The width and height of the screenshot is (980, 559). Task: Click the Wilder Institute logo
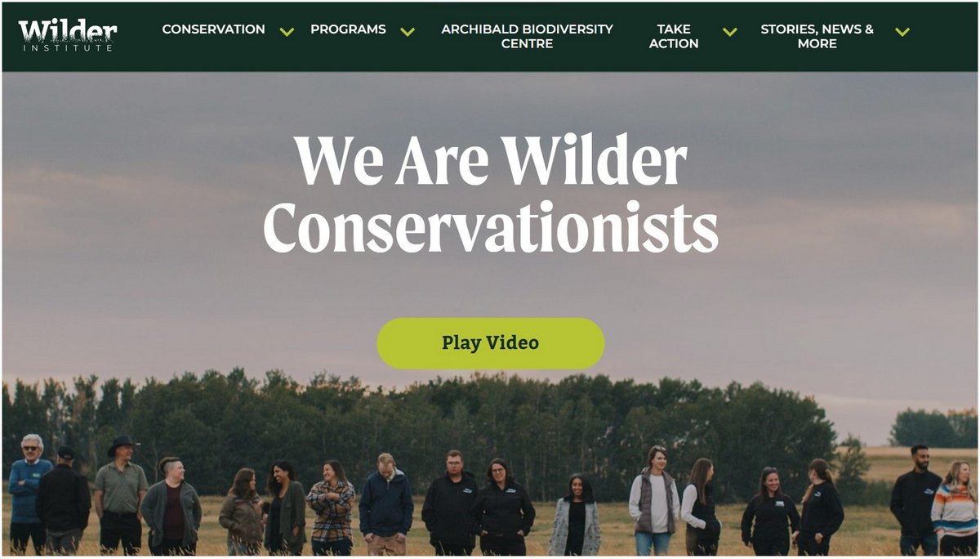pyautogui.click(x=68, y=36)
